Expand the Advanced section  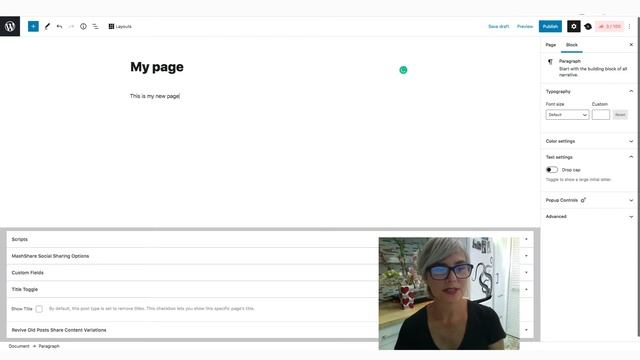[x=589, y=216]
